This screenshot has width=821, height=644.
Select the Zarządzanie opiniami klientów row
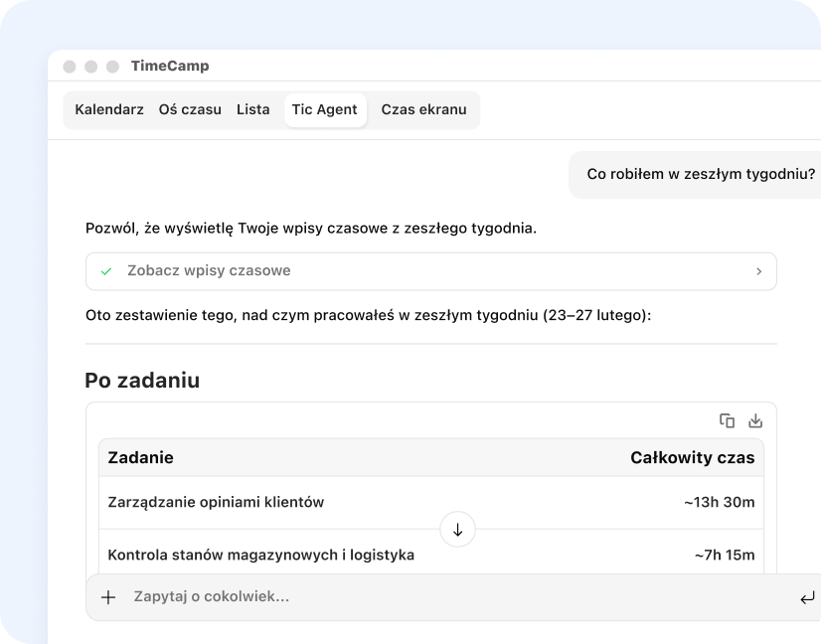tap(216, 503)
